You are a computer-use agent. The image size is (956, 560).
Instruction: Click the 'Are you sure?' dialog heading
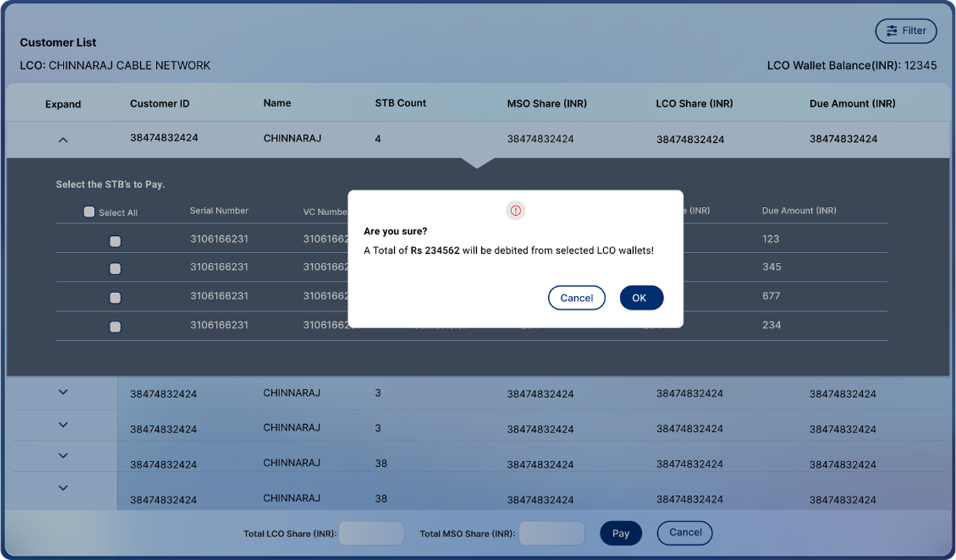pyautogui.click(x=396, y=231)
